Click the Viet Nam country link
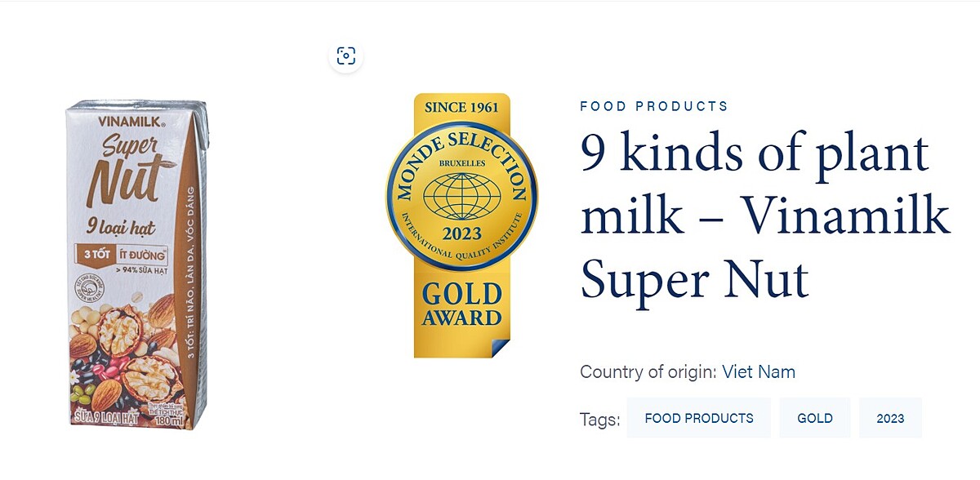The width and height of the screenshot is (980, 480). [x=759, y=372]
